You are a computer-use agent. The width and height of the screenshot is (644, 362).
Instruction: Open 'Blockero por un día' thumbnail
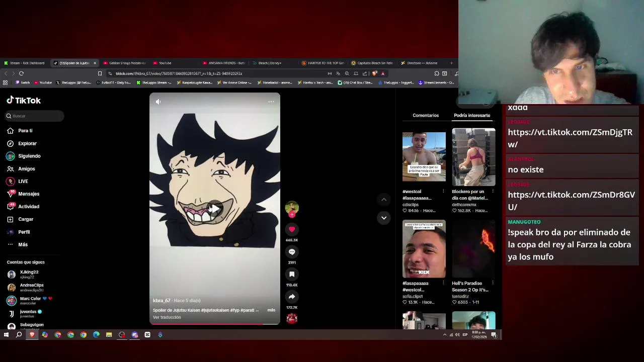click(473, 157)
